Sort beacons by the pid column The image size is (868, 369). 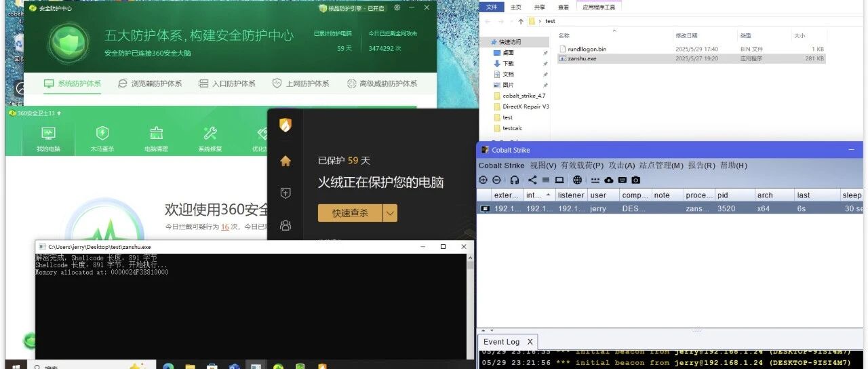click(734, 195)
